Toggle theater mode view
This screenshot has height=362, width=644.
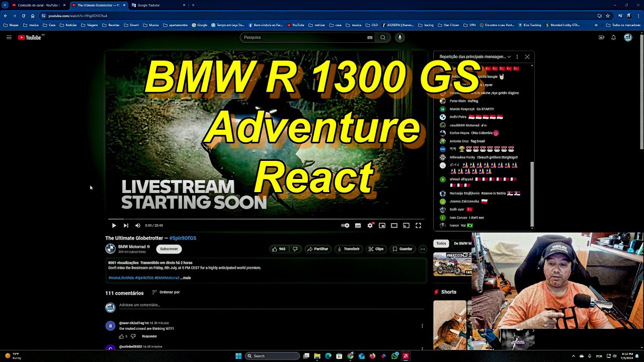(394, 225)
